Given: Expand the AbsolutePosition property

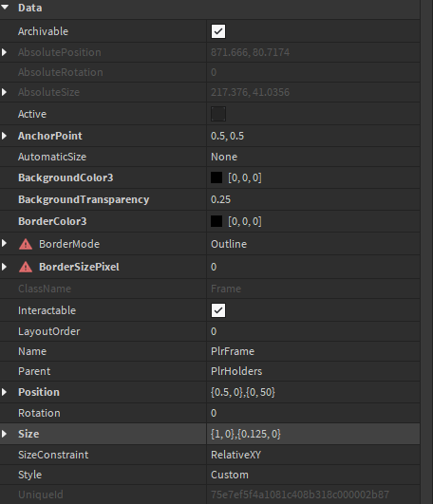Looking at the screenshot, I should pyautogui.click(x=4, y=52).
